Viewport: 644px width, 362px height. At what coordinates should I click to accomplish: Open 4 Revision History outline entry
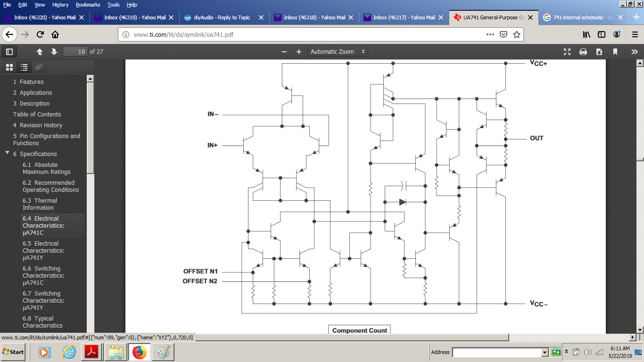coord(38,125)
